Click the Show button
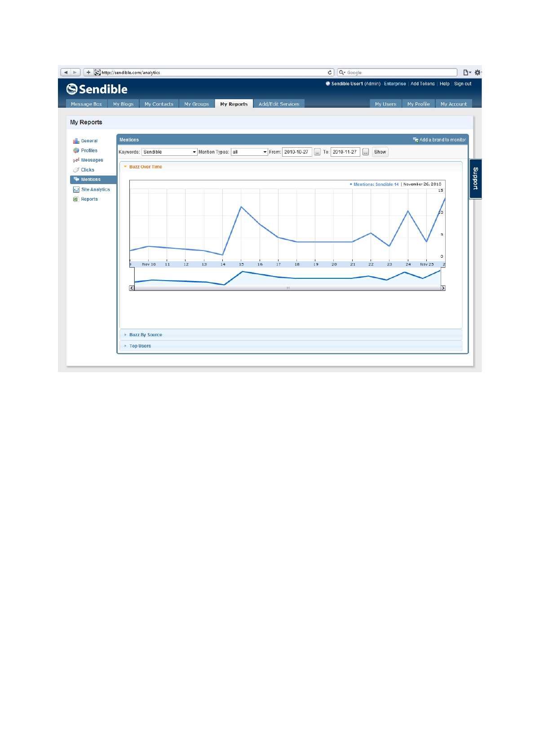This screenshot has height=756, width=535. point(380,152)
